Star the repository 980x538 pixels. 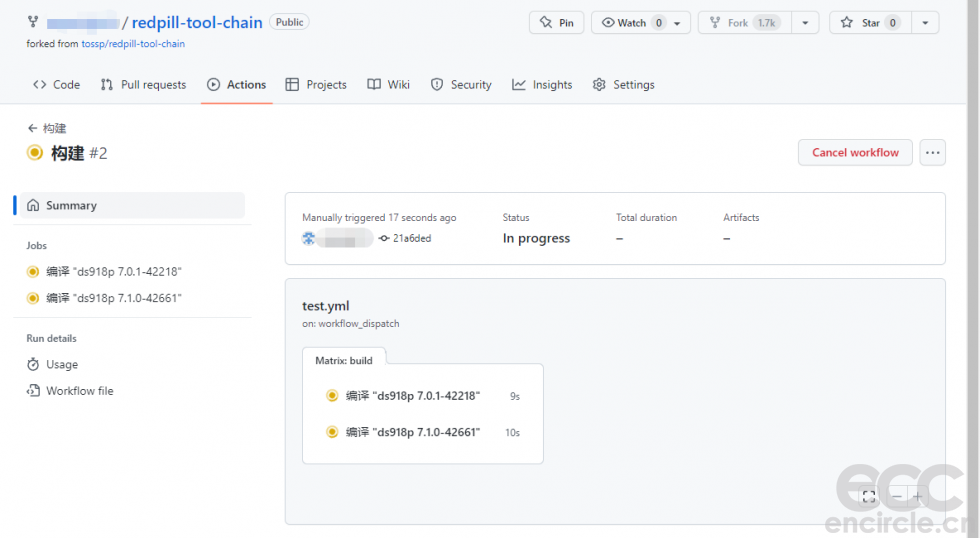[x=871, y=22]
